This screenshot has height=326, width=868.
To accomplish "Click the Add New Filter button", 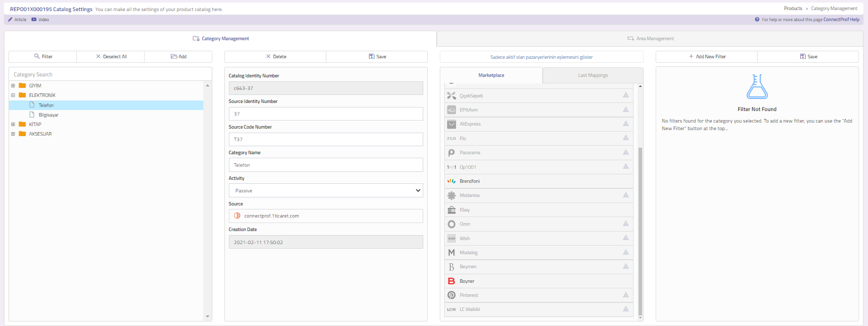I will coord(706,57).
